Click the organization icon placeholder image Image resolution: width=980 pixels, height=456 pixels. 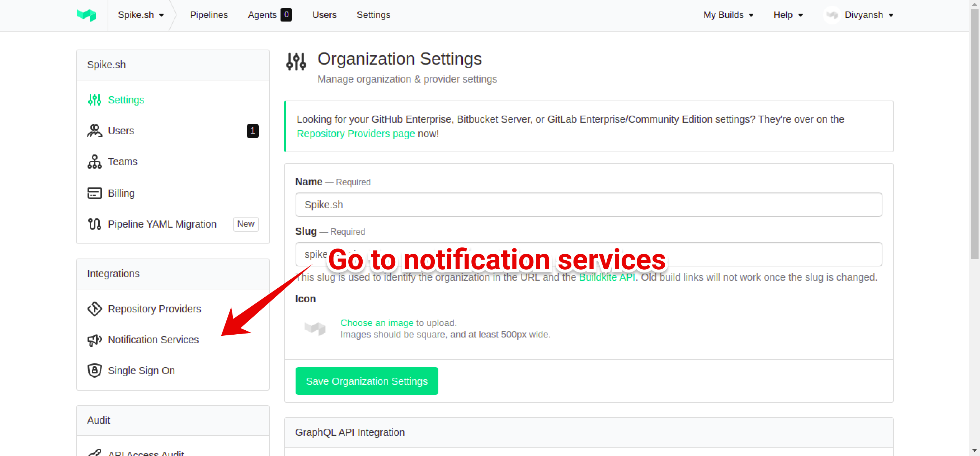pos(315,329)
